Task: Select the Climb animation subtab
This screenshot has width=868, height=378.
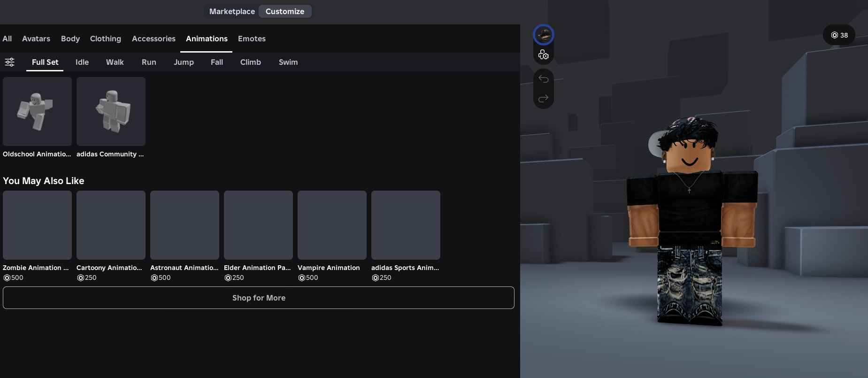Action: pos(251,62)
